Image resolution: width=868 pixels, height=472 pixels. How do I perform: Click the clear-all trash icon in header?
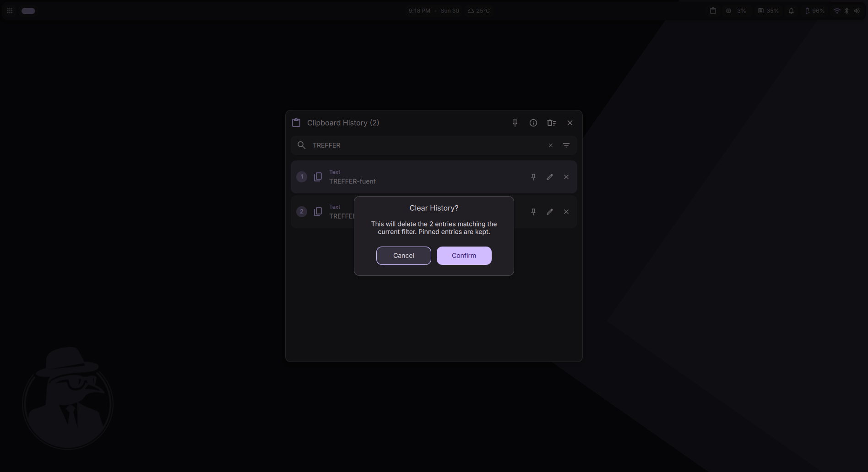click(x=552, y=123)
